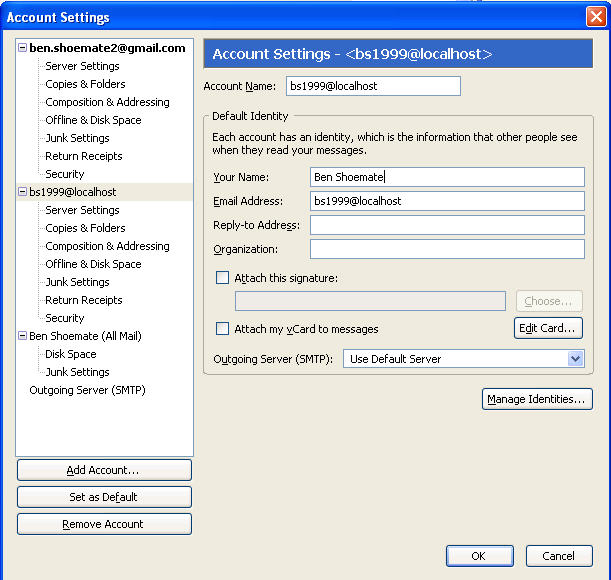Viewport: 611px width, 580px height.
Task: Confirm settings with OK
Action: (479, 556)
